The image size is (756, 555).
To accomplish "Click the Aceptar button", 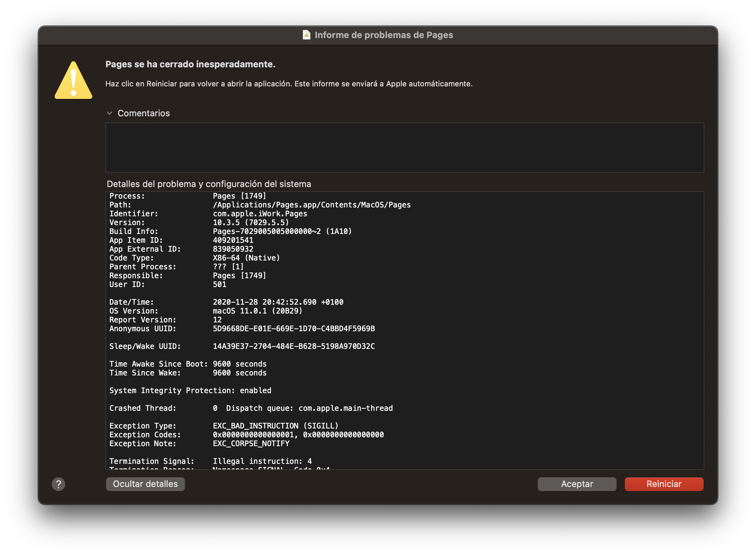I will click(x=577, y=484).
